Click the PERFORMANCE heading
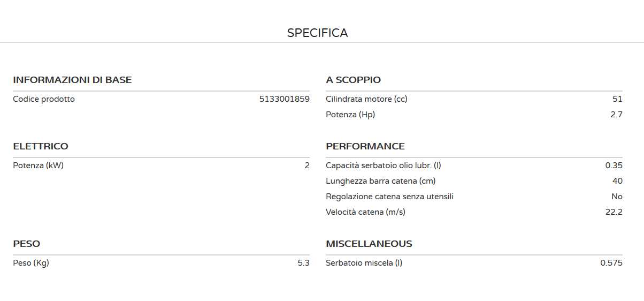The height and width of the screenshot is (301, 644). (x=365, y=146)
